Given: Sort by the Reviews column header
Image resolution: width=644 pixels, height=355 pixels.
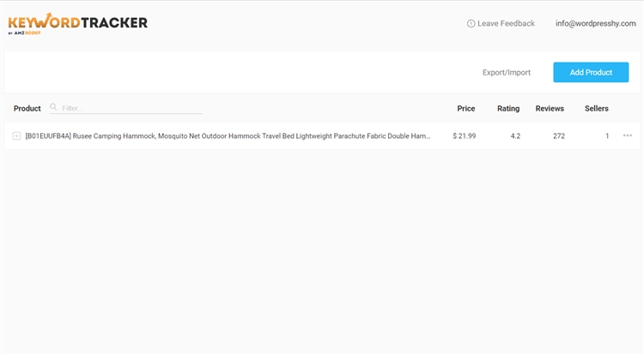Looking at the screenshot, I should point(550,109).
